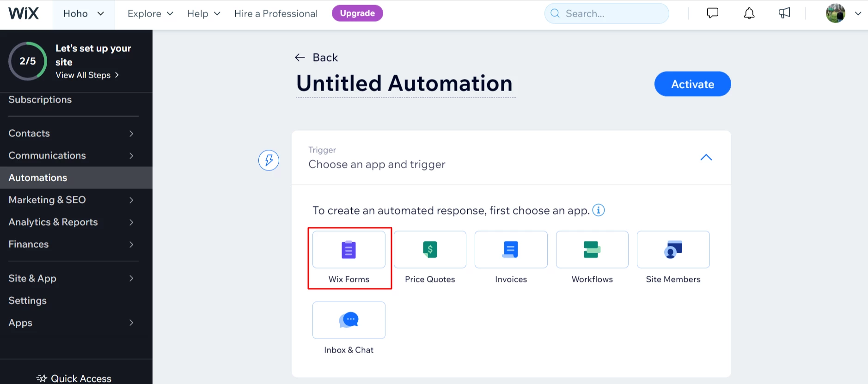Screen dimensions: 868x384
Task: Open Settings in the sidebar
Action: pos(28,300)
